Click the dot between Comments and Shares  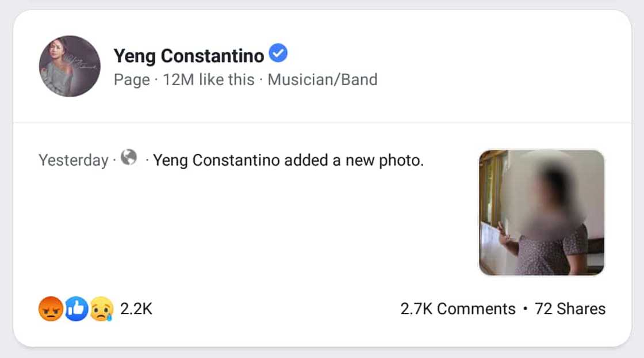click(x=526, y=309)
